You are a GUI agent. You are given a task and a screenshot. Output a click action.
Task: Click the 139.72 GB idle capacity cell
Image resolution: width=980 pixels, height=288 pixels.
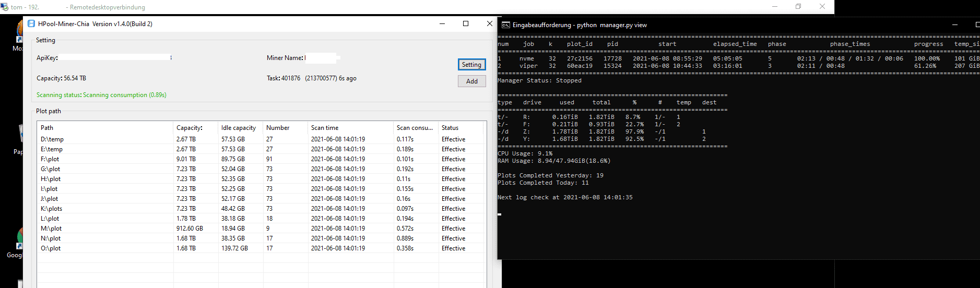pos(234,248)
